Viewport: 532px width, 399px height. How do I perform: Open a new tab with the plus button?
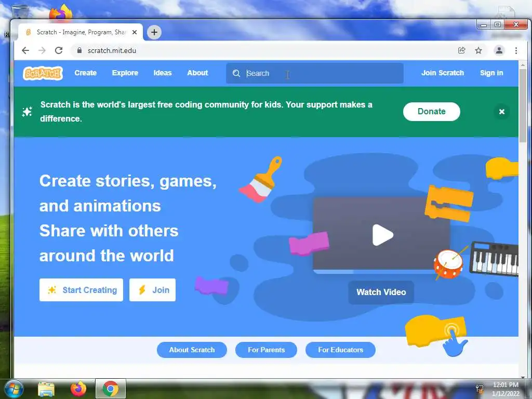[x=154, y=32]
